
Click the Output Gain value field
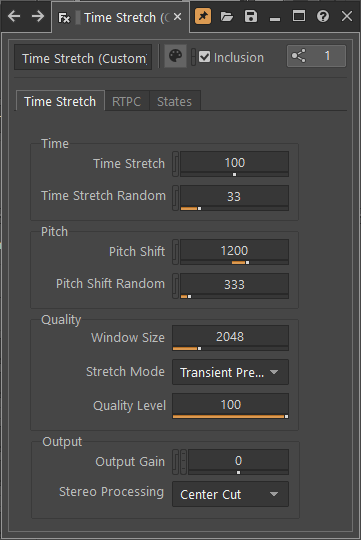click(238, 462)
